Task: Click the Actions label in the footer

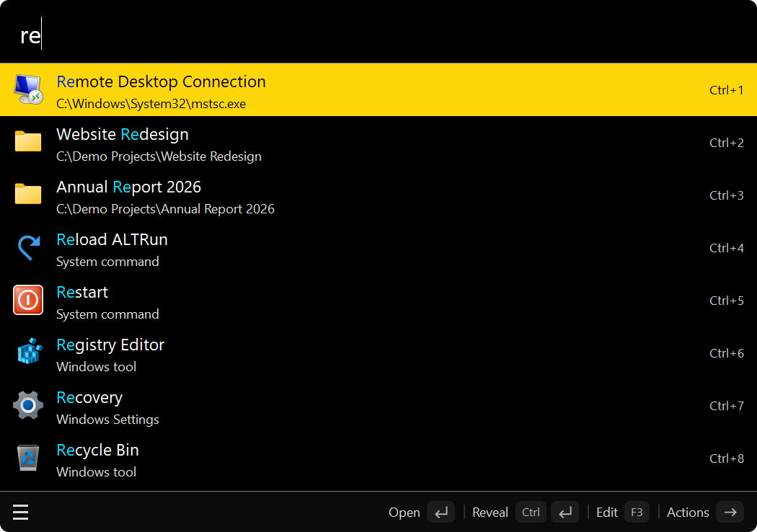Action: click(688, 513)
